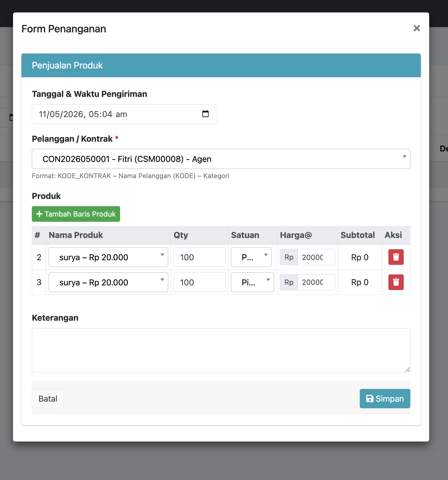448x480 pixels.
Task: Open the Pelanggan / Kontrak dropdown
Action: [x=221, y=159]
